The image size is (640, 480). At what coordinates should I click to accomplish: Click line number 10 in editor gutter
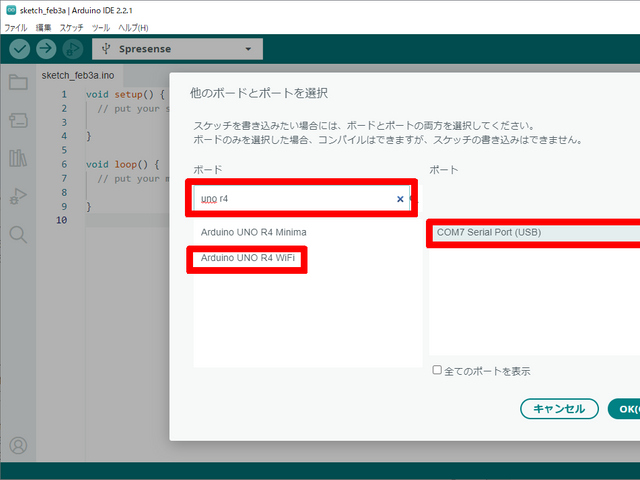pyautogui.click(x=62, y=220)
